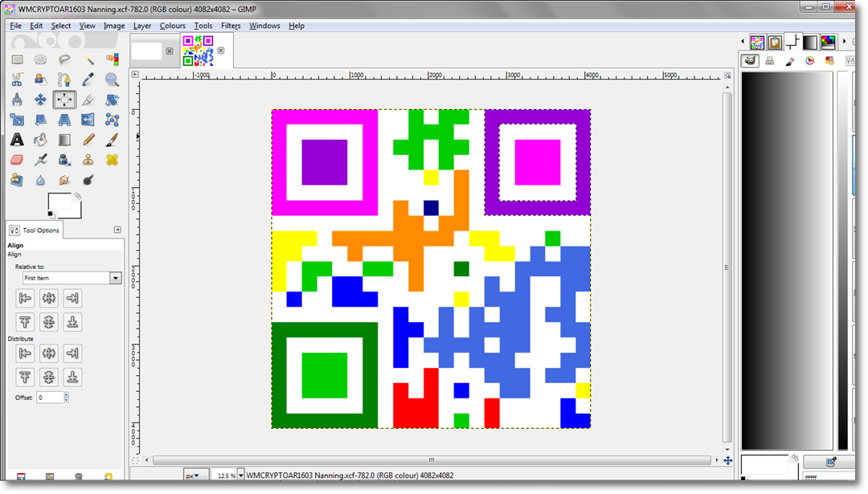Select the Clone stamp tool
The image size is (868, 494).
pyautogui.click(x=88, y=160)
